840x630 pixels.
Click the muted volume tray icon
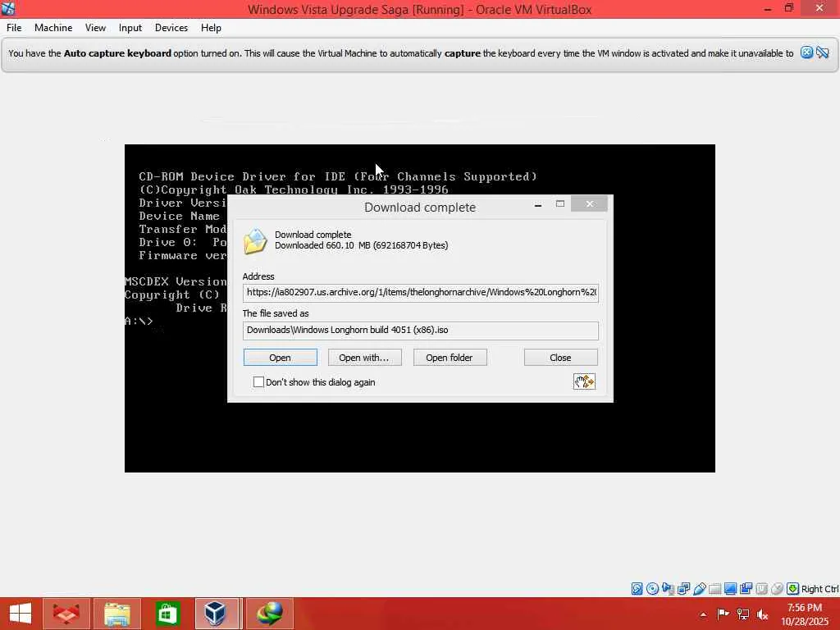762,614
